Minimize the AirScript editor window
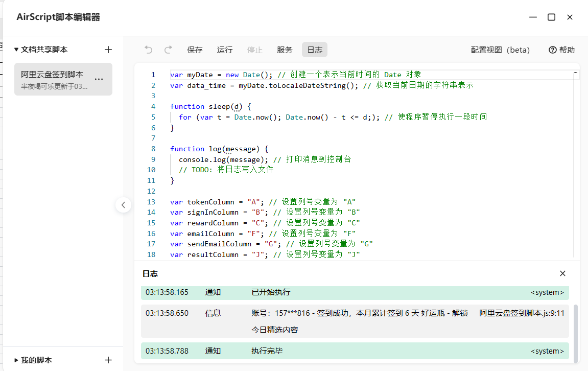This screenshot has height=371, width=588. click(533, 17)
